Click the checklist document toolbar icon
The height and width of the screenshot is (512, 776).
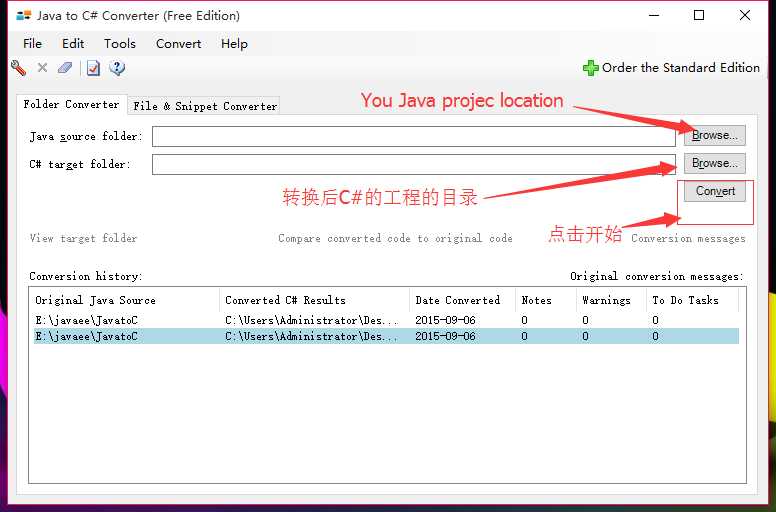93,68
